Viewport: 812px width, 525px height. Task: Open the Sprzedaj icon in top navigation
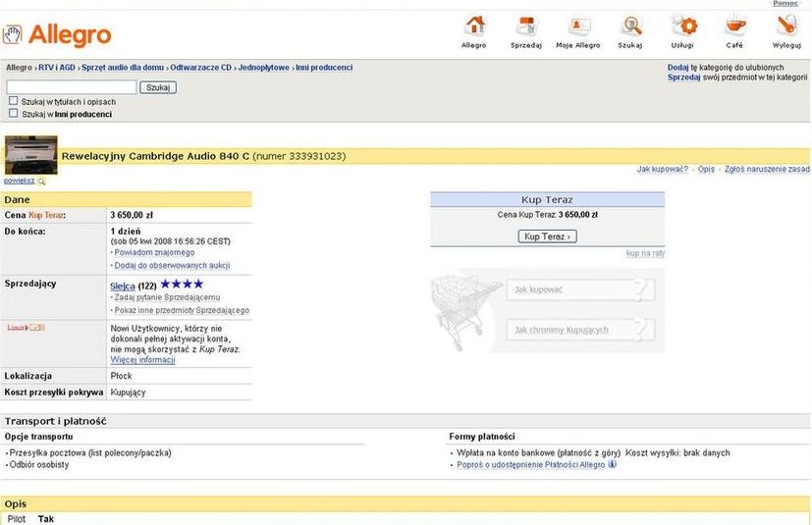(526, 26)
